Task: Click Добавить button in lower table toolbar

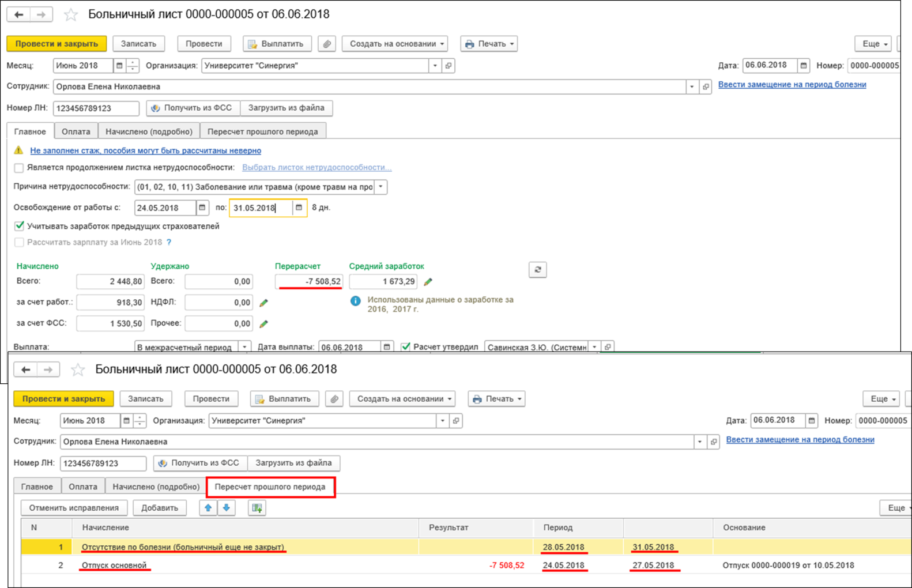Action: pos(160,508)
